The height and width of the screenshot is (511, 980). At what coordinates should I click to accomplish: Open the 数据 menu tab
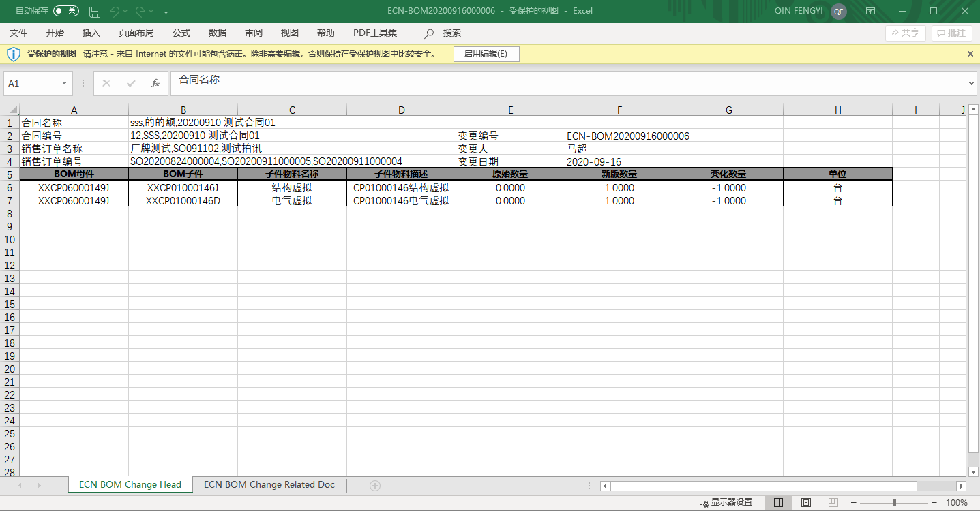[218, 33]
